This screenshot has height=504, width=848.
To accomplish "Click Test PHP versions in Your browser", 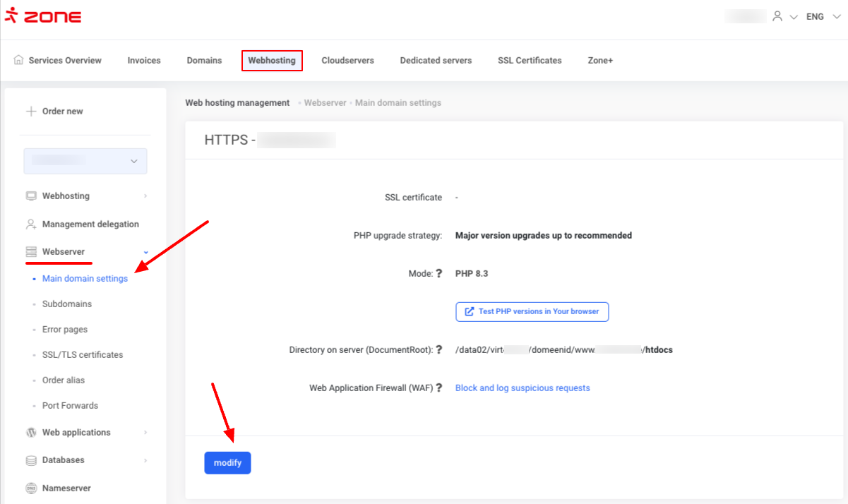I will pyautogui.click(x=532, y=311).
